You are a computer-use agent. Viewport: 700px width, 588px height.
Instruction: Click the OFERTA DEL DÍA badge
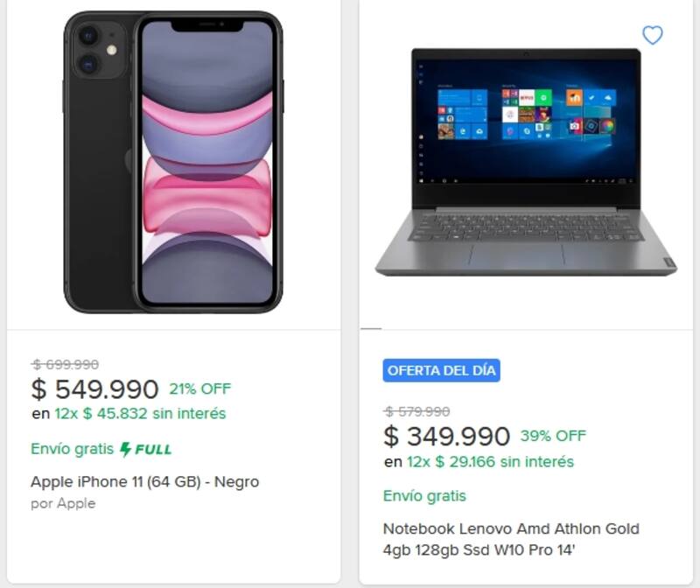click(x=442, y=370)
